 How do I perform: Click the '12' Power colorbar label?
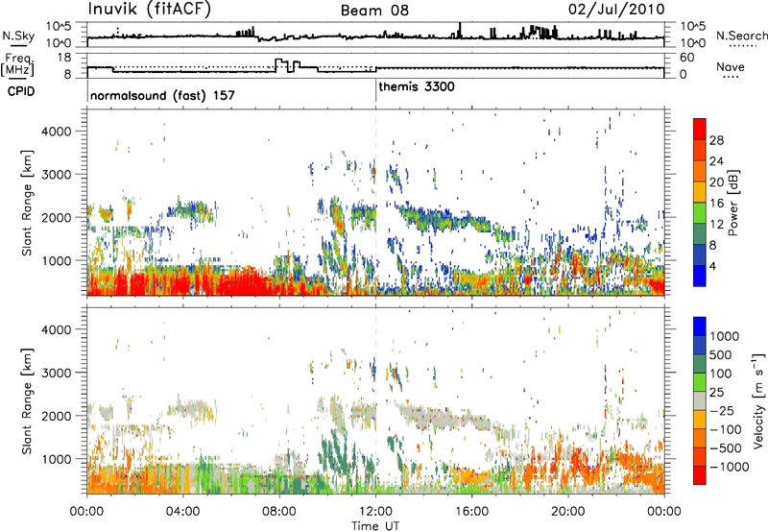pos(716,225)
